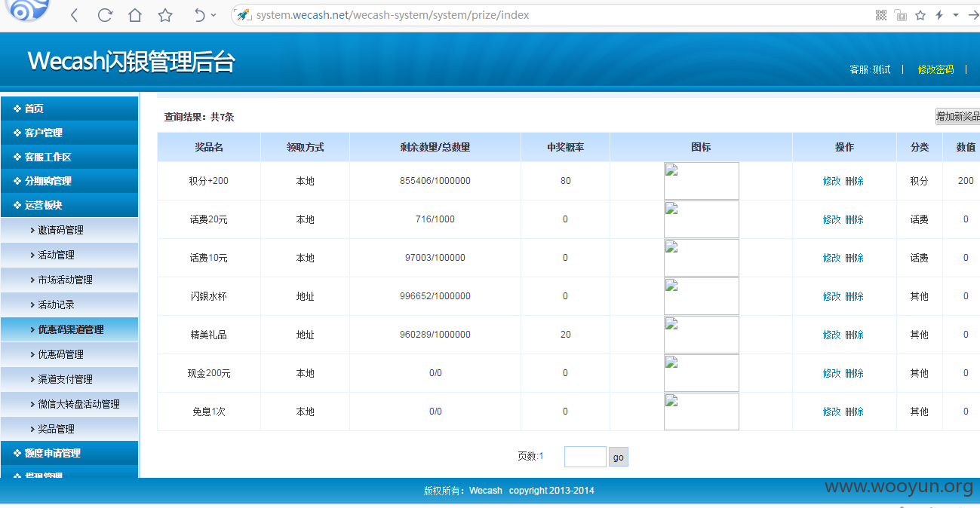This screenshot has width=980, height=508.
Task: Click the 剩余数量/总数量 column header
Action: [x=435, y=147]
